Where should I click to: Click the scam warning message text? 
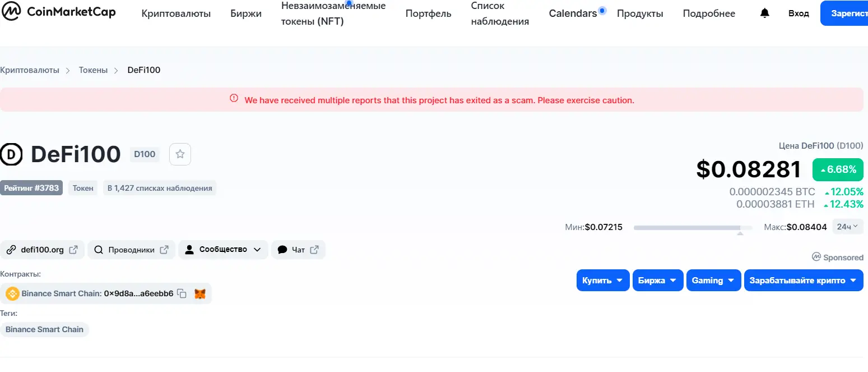pyautogui.click(x=439, y=100)
